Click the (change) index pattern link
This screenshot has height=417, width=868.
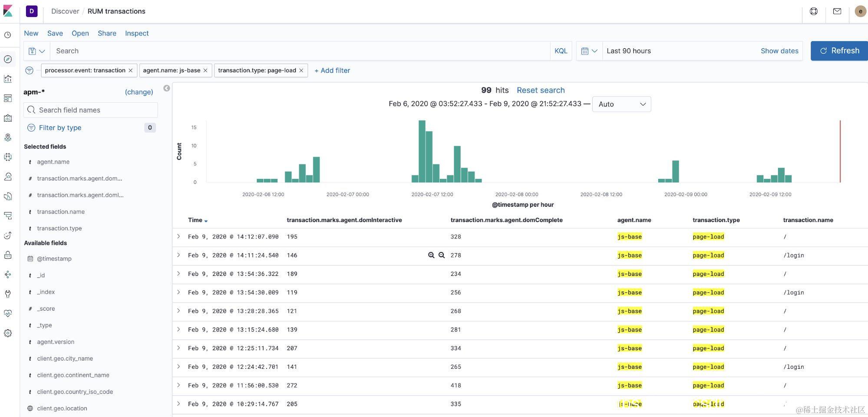[139, 92]
